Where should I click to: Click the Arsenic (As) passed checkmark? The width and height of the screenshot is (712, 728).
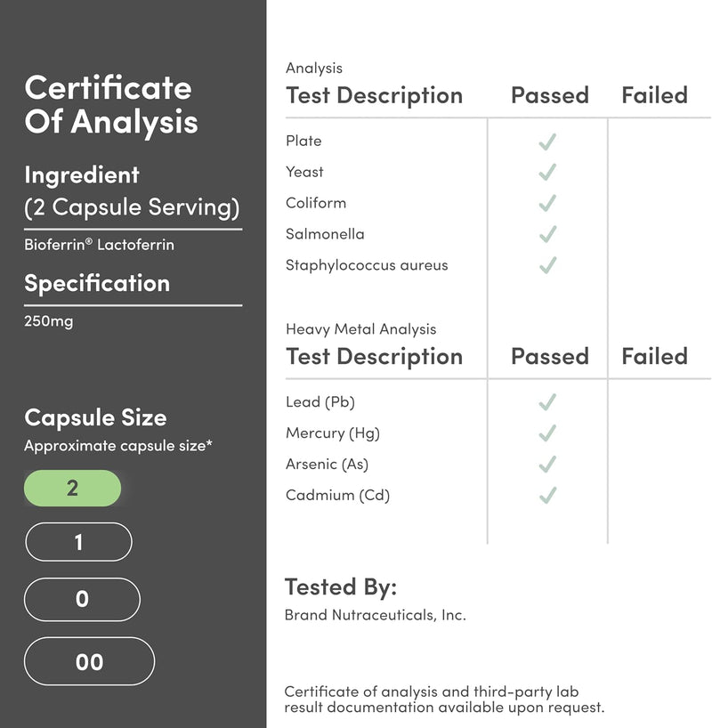[547, 465]
